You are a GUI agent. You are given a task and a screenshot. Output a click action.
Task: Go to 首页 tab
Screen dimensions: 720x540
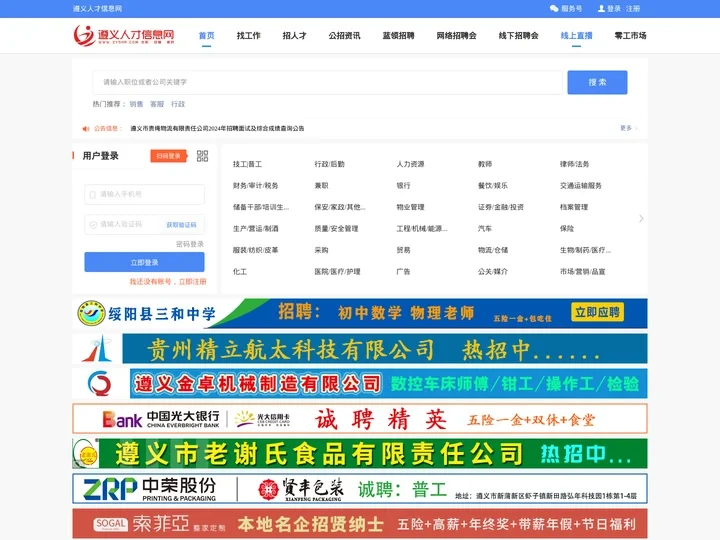point(207,35)
